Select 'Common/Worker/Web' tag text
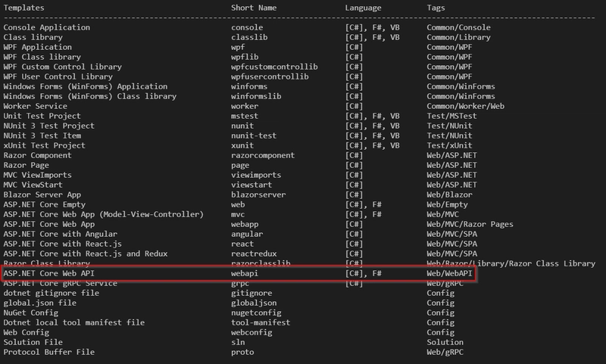The height and width of the screenshot is (364, 606). (465, 106)
